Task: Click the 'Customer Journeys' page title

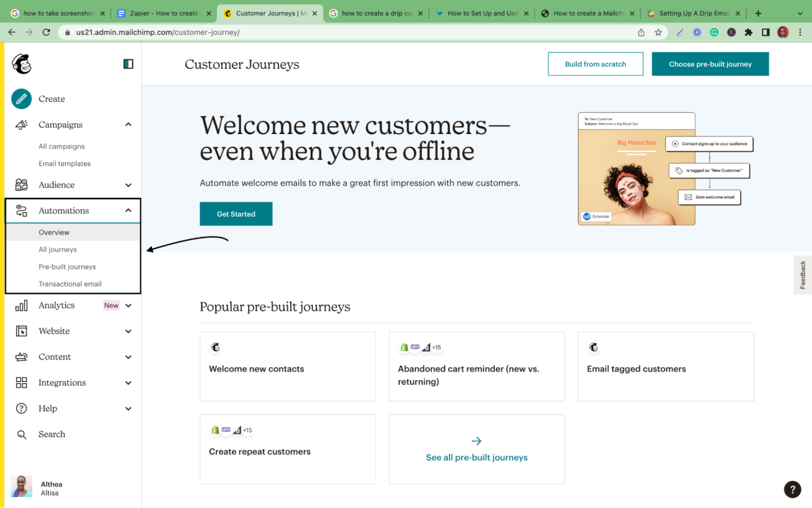Action: [242, 64]
